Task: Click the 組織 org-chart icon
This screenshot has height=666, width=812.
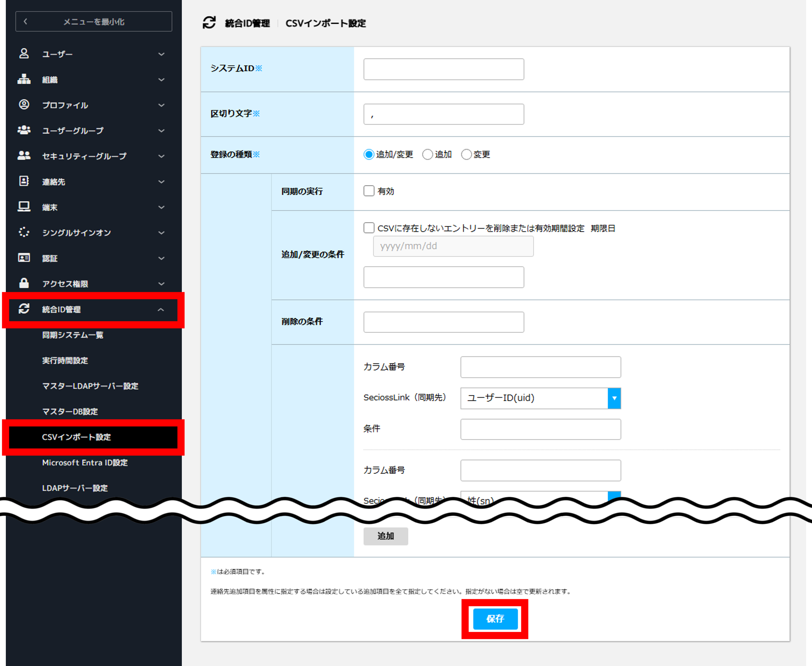Action: click(24, 79)
